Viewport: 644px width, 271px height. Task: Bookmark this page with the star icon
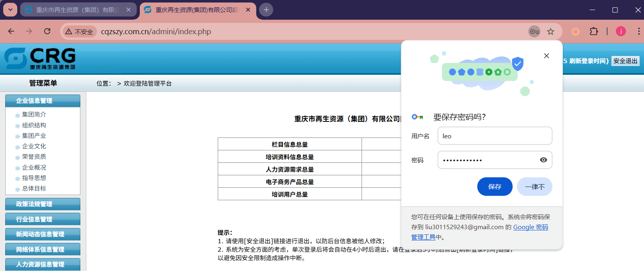tap(550, 31)
